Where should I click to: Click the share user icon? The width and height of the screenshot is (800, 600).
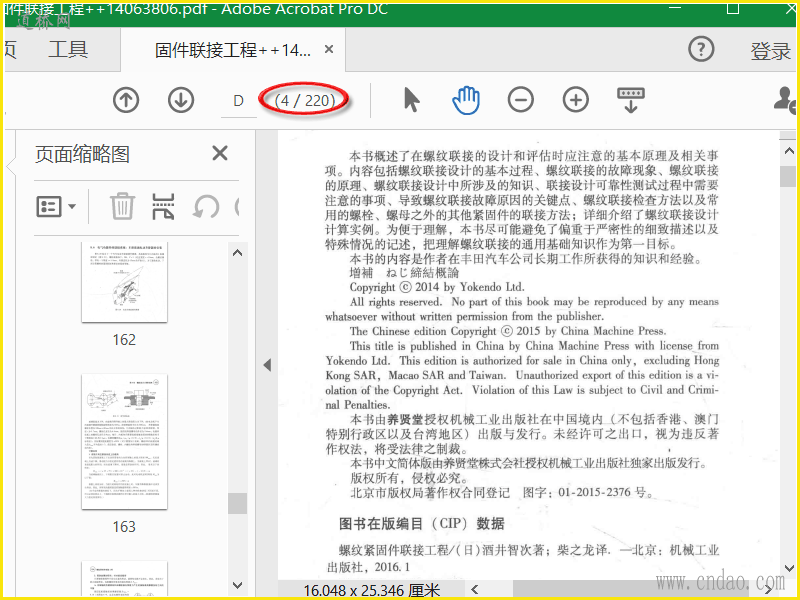pyautogui.click(x=785, y=99)
